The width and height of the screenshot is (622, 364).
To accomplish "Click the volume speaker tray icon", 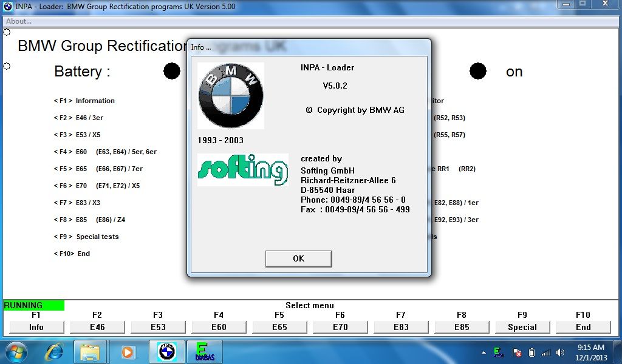I will tap(561, 352).
